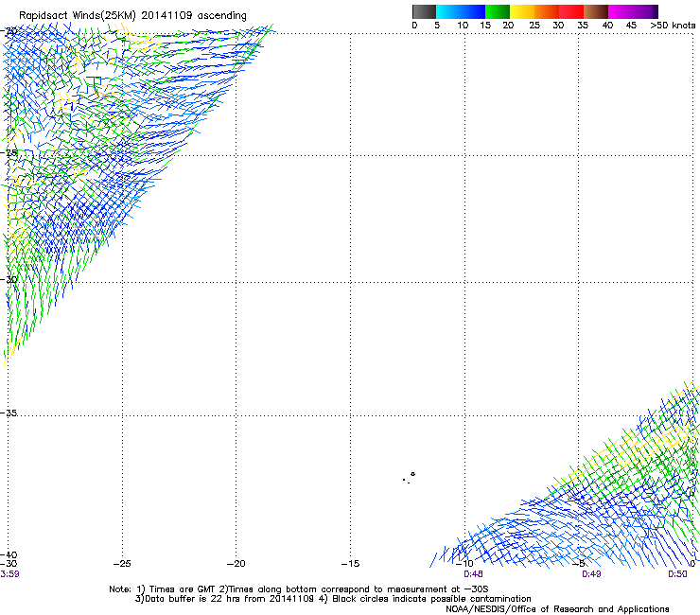Click the longitude label '-25' on the bottom axis
This screenshot has width=700, height=615.
click(122, 564)
